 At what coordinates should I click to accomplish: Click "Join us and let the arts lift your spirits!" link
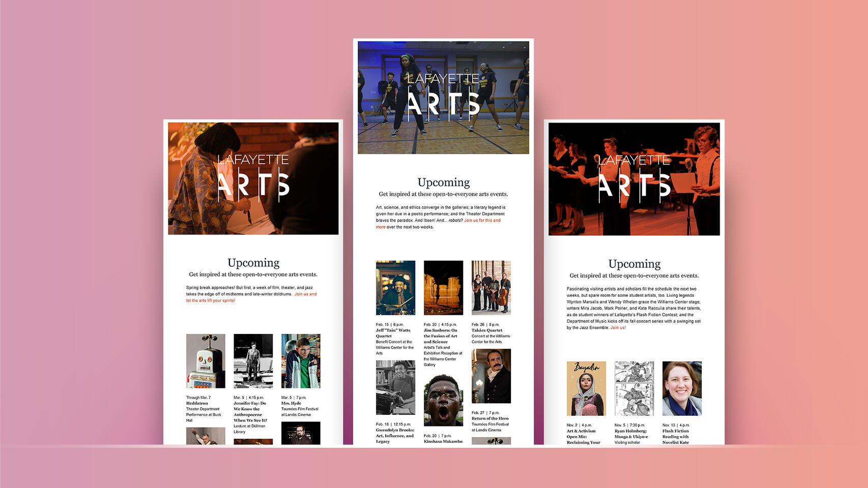[305, 294]
